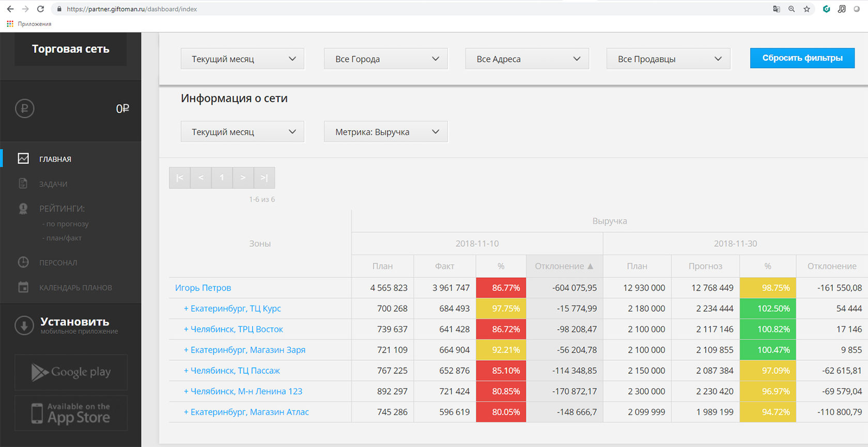Click the Сбросить фильтры button
Image resolution: width=868 pixels, height=447 pixels.
pyautogui.click(x=802, y=58)
